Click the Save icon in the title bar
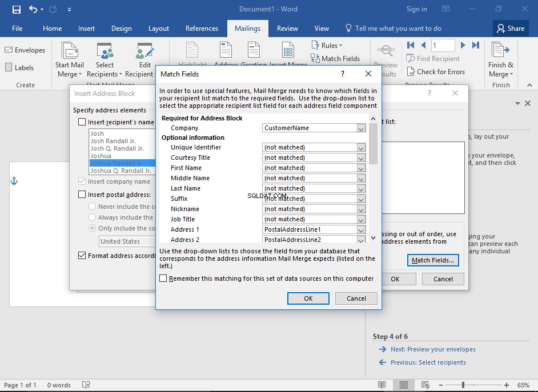The height and width of the screenshot is (392, 538). (16, 9)
